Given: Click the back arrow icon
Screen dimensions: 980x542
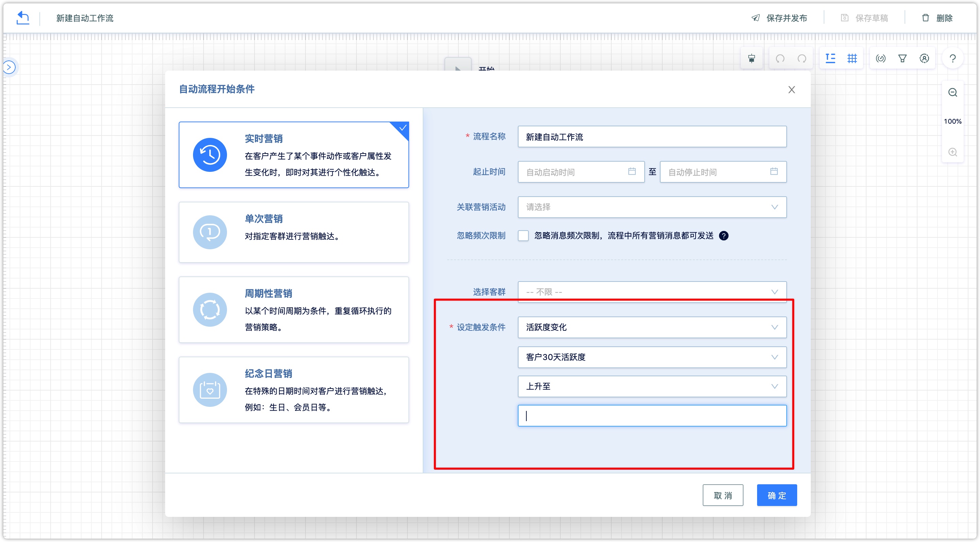Looking at the screenshot, I should (x=23, y=17).
